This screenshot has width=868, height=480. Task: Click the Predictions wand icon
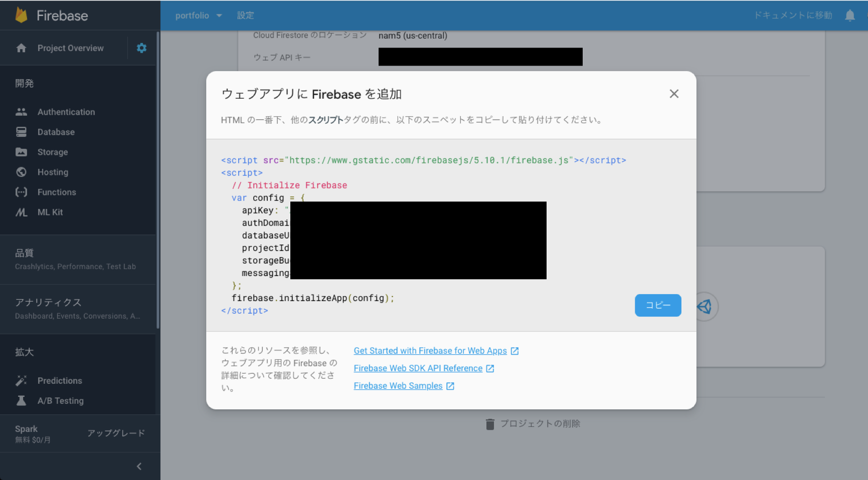pyautogui.click(x=21, y=380)
